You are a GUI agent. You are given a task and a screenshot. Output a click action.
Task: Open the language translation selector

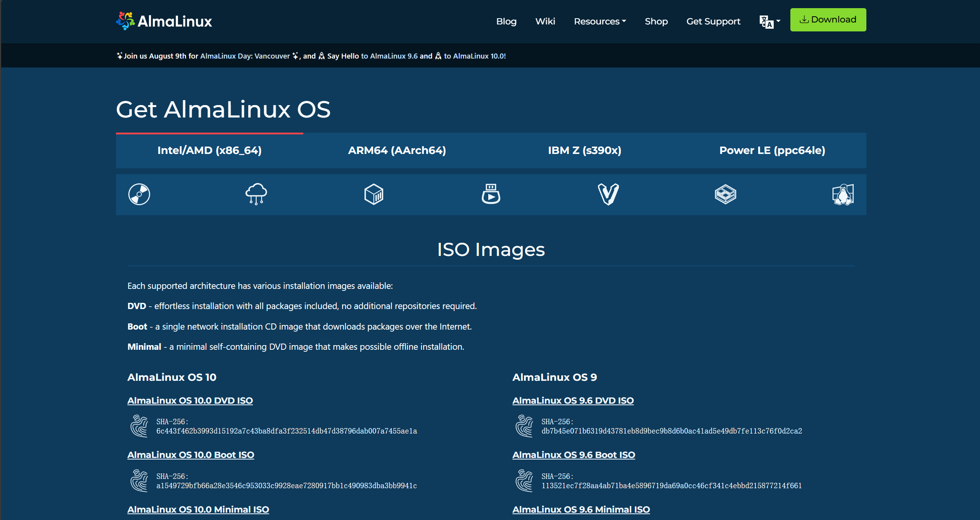[x=770, y=22]
